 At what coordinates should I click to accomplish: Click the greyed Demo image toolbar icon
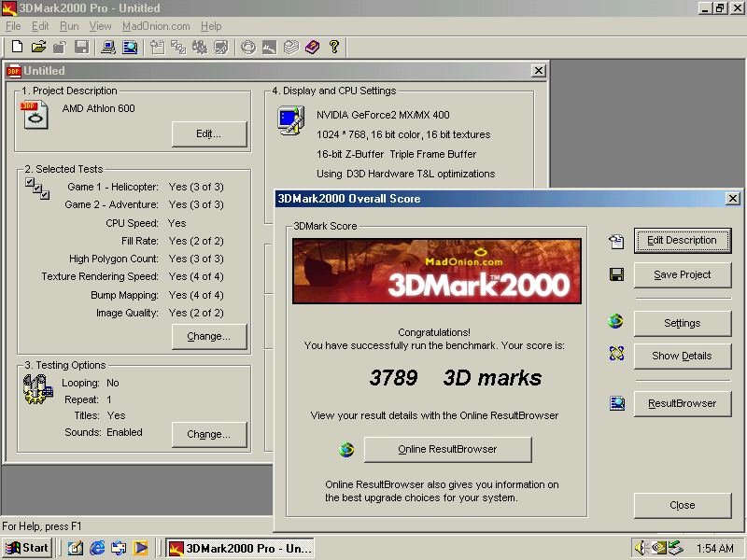pyautogui.click(x=269, y=47)
